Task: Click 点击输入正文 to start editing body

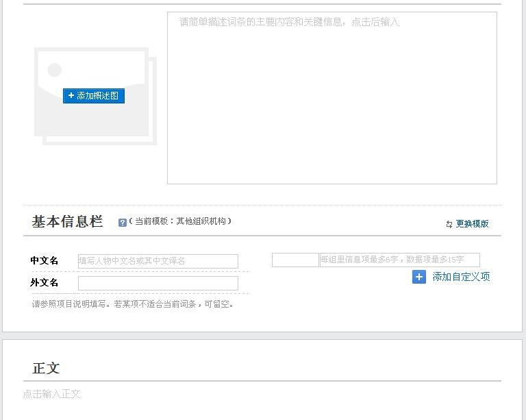Action: click(51, 393)
